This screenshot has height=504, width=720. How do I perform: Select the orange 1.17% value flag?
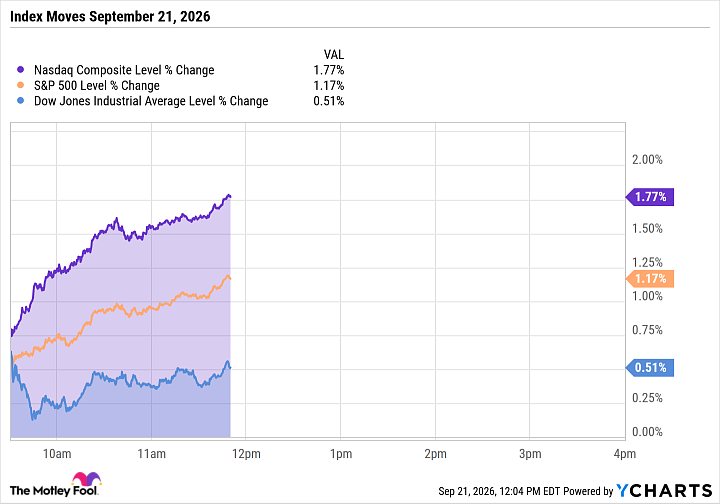pyautogui.click(x=650, y=279)
